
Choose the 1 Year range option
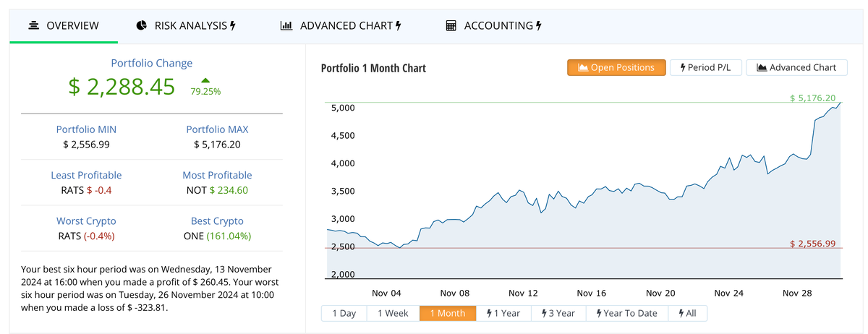tap(503, 313)
